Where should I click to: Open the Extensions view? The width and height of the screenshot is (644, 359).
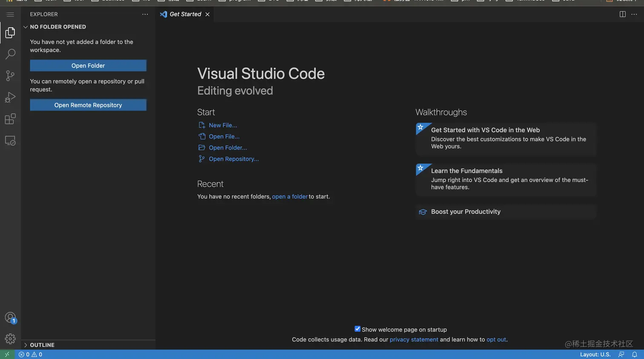(x=10, y=119)
